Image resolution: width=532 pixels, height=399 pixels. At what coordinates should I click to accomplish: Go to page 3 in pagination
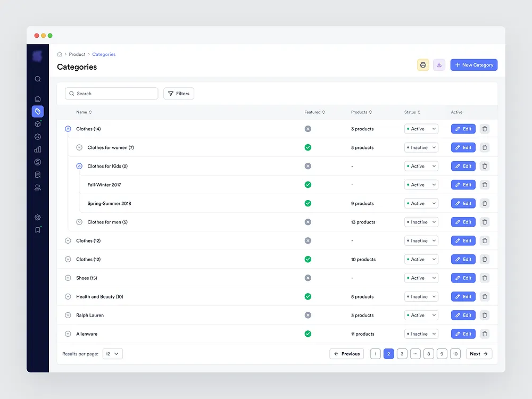point(402,354)
